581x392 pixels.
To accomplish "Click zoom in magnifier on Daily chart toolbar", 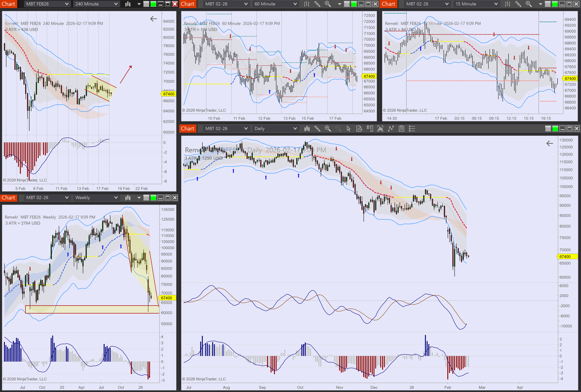I will [327, 129].
